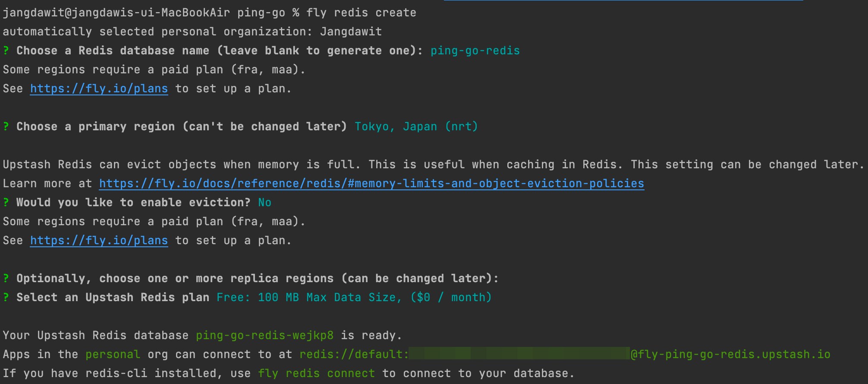This screenshot has height=384, width=868.
Task: Click the green "fly redis connect" command
Action: tap(316, 373)
